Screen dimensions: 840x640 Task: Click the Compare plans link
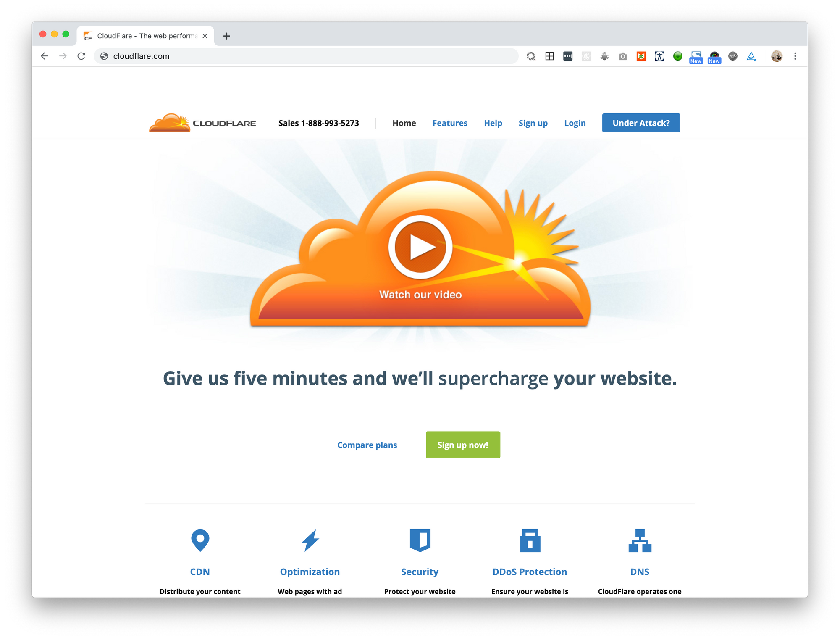pyautogui.click(x=367, y=444)
